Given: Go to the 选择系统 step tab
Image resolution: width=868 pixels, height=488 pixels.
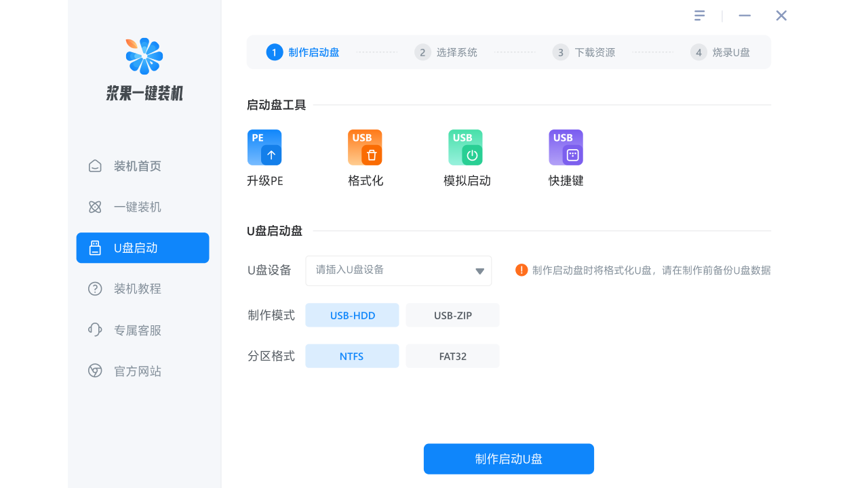Looking at the screenshot, I should [x=446, y=52].
